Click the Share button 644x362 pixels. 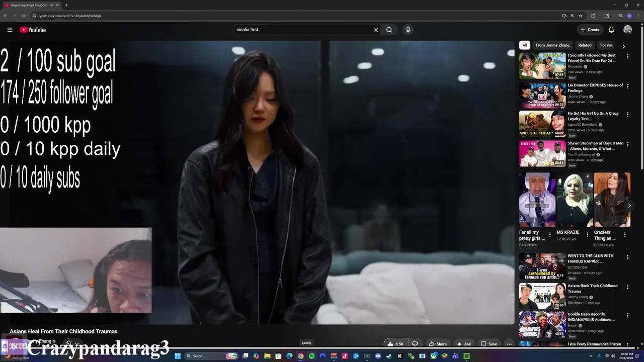pos(437,344)
